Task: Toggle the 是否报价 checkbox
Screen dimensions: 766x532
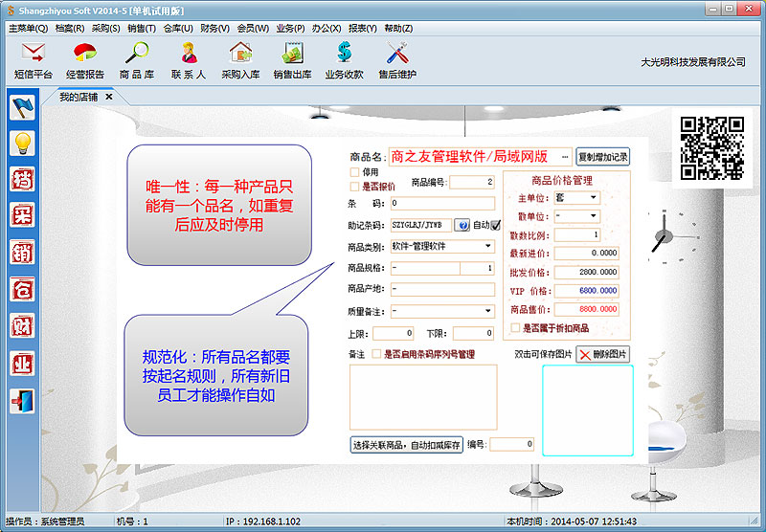Action: coord(354,187)
